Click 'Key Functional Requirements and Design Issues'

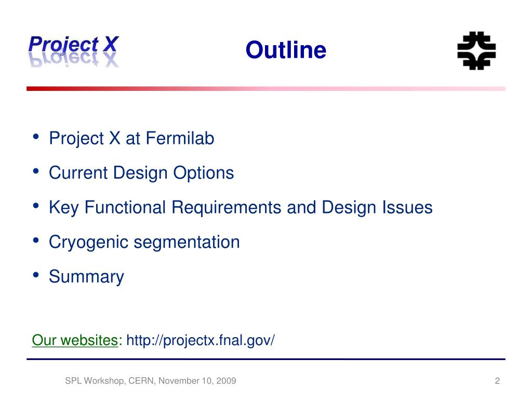tap(241, 207)
